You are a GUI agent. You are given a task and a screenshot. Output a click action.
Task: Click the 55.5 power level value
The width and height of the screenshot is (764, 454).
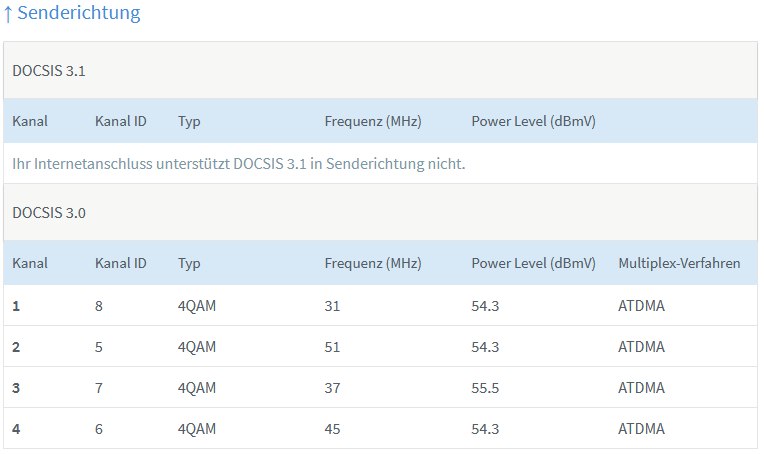pyautogui.click(x=485, y=388)
